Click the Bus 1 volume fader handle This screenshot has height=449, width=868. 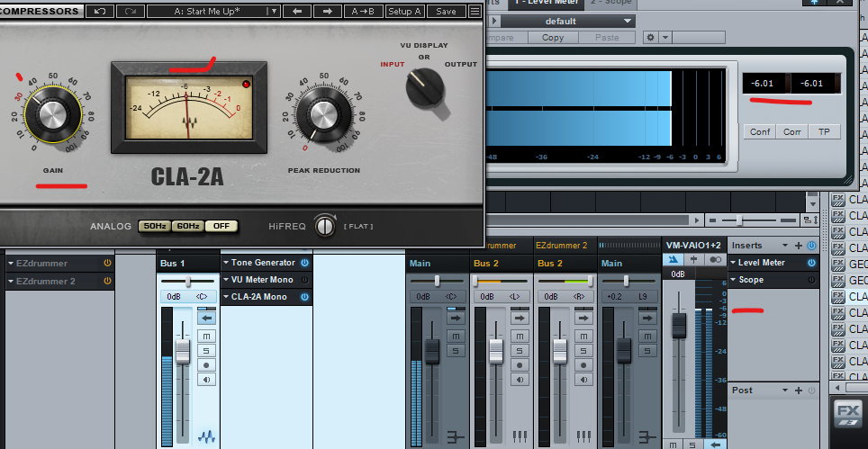pyautogui.click(x=183, y=351)
